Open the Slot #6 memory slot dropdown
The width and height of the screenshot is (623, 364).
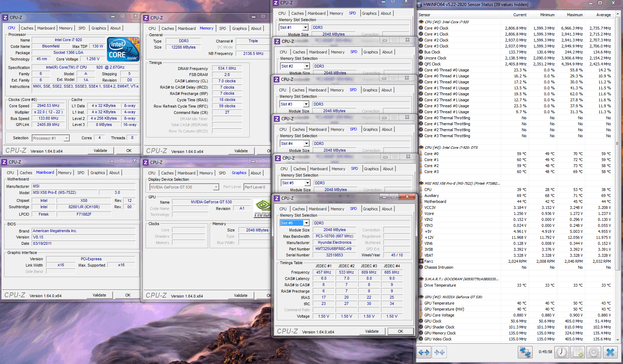(x=306, y=223)
